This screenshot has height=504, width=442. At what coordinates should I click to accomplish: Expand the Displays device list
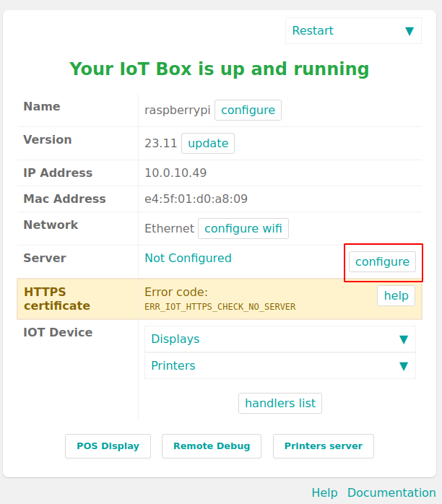(x=279, y=339)
